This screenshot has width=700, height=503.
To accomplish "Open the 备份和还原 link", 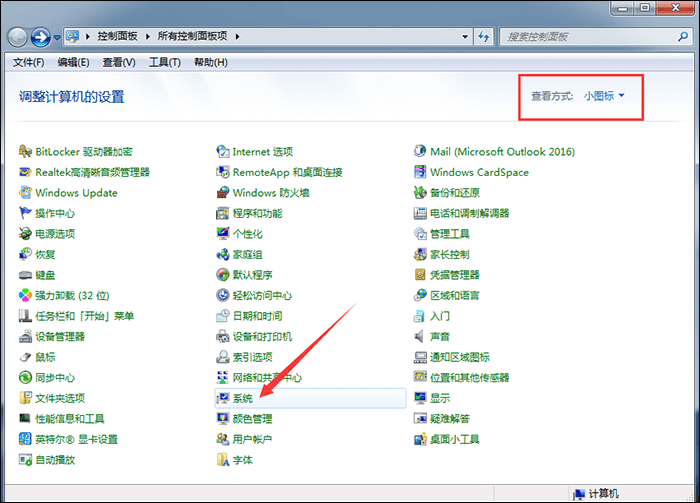I will click(x=454, y=193).
